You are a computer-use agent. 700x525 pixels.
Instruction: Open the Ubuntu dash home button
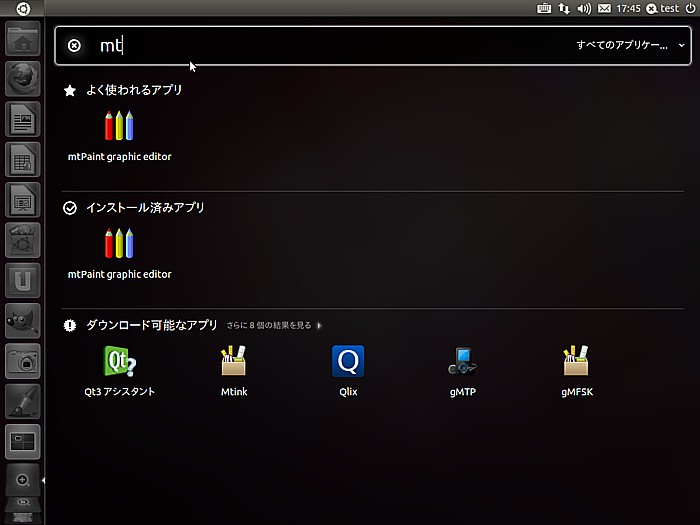pyautogui.click(x=22, y=8)
